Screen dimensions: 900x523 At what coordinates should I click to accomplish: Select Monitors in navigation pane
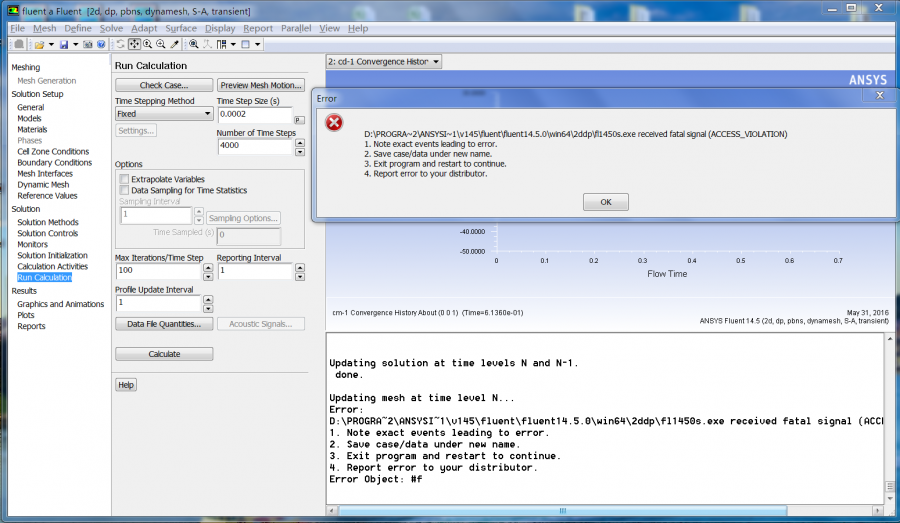point(32,244)
